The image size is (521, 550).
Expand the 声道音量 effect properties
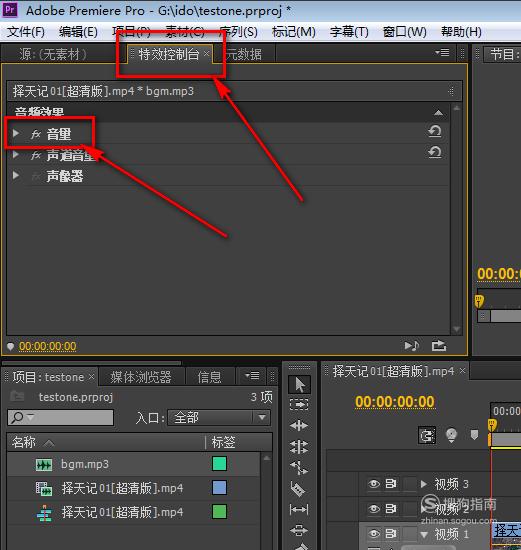coord(16,154)
